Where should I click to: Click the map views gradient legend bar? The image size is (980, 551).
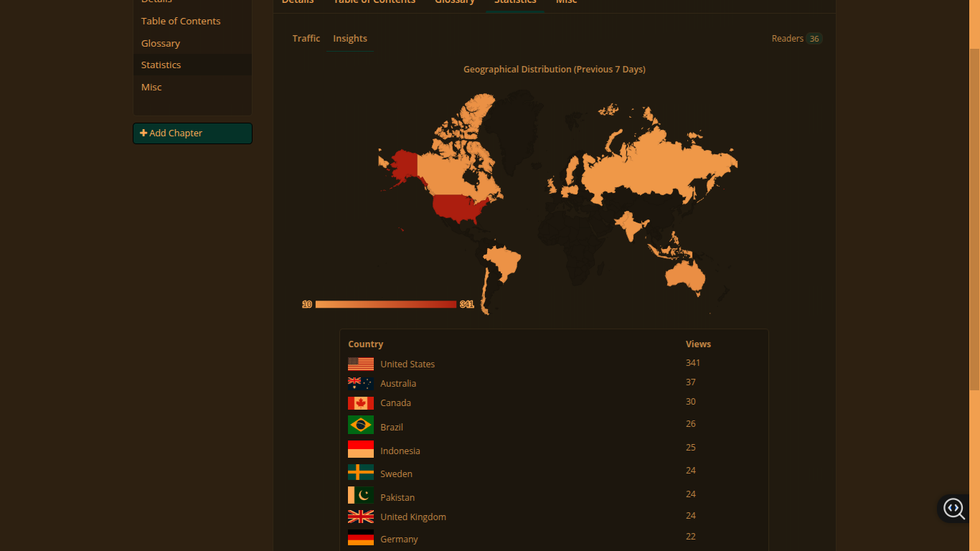point(386,304)
